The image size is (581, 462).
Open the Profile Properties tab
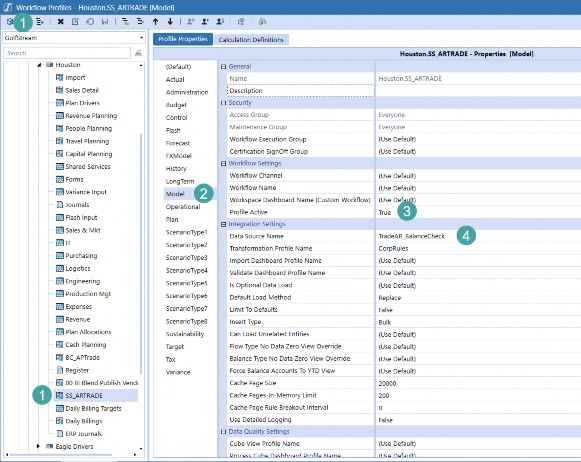tap(183, 39)
